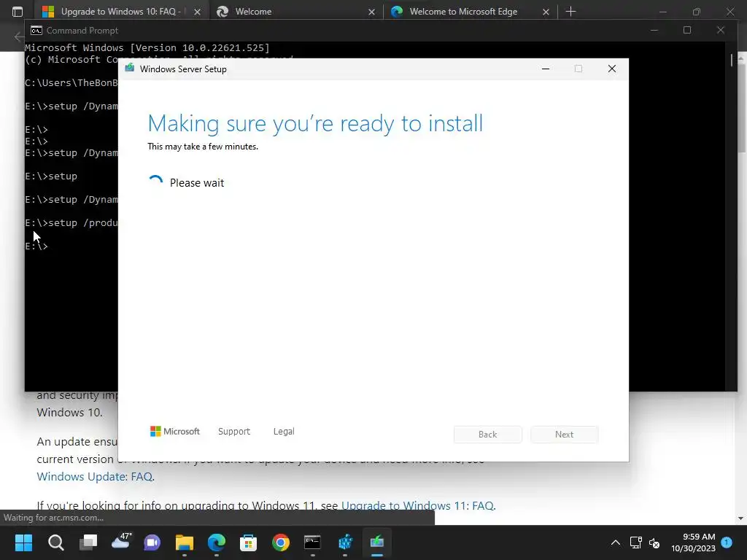Open the blue cubes app in the taskbar
Image resolution: width=747 pixels, height=560 pixels.
[345, 542]
